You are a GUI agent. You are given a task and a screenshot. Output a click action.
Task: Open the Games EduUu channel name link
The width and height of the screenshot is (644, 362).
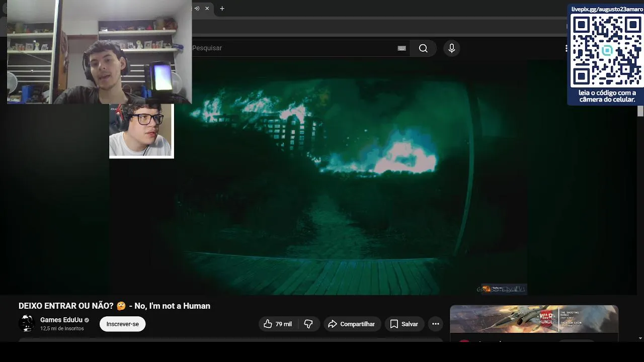click(x=61, y=320)
